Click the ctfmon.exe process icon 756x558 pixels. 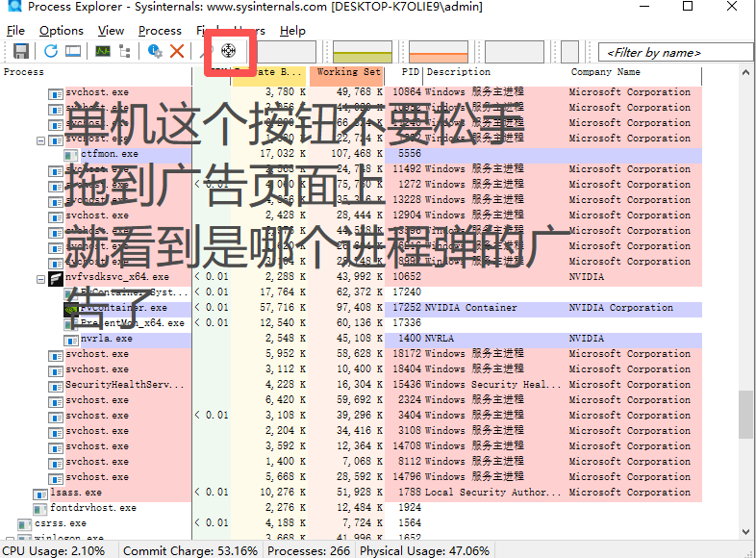point(71,155)
